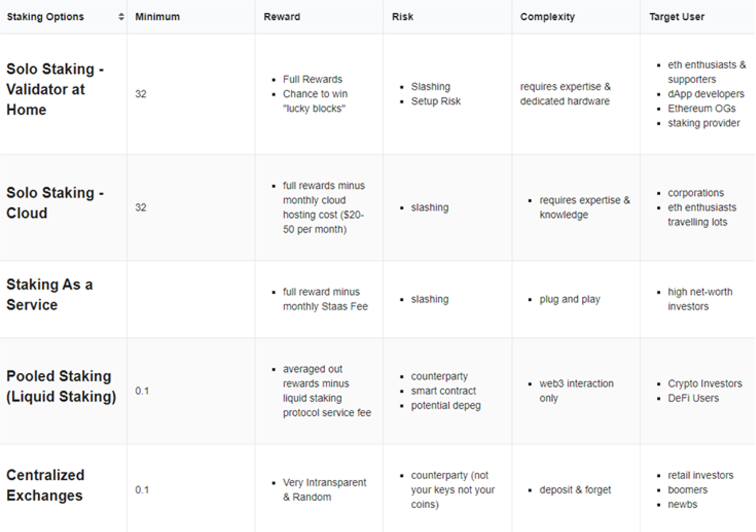
Task: Select the Centralized Exchanges row title
Action: [x=45, y=485]
